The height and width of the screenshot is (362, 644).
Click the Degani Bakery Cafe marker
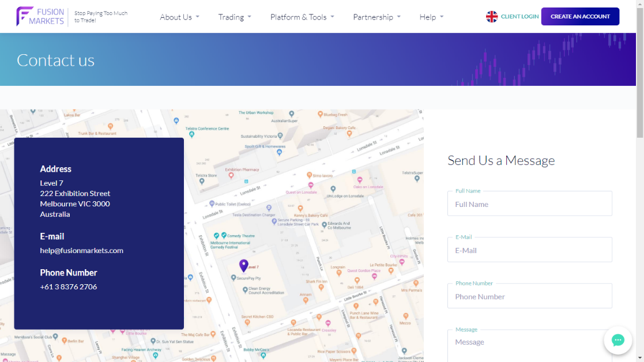349,133
